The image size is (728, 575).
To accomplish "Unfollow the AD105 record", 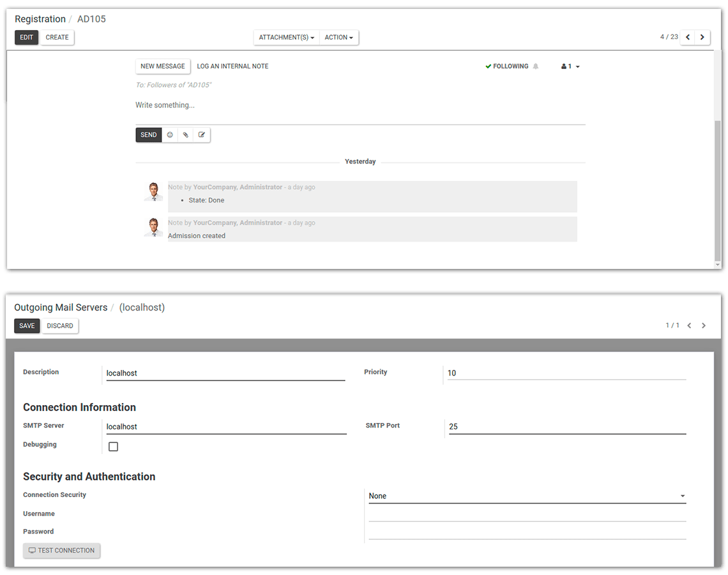I will point(508,66).
